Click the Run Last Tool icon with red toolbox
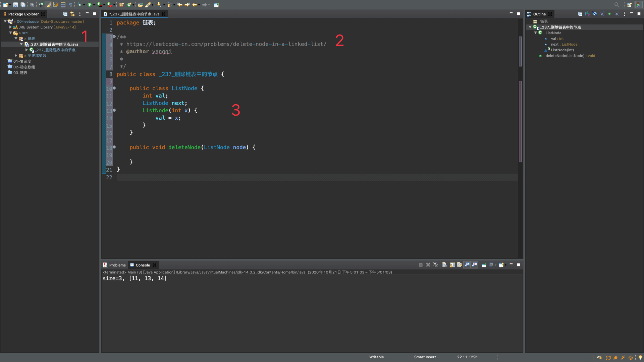 (110, 5)
